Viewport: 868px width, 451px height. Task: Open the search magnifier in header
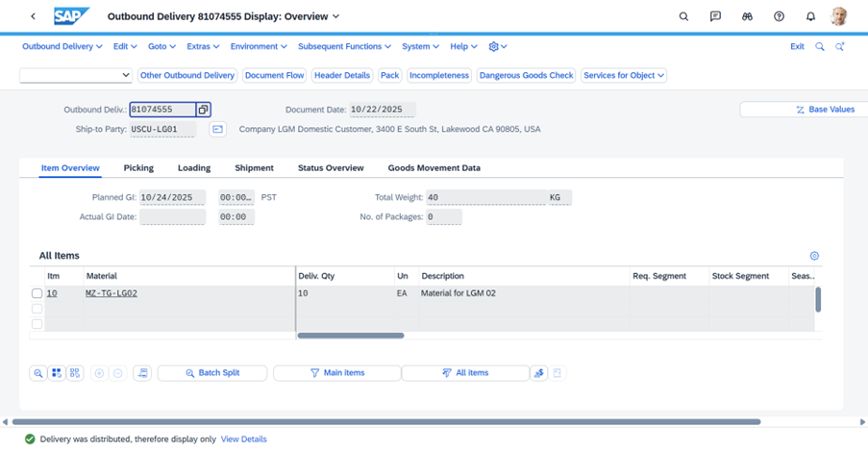[683, 16]
